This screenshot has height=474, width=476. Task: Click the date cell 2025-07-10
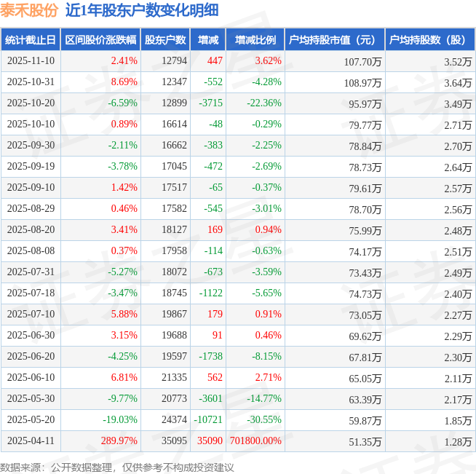click(x=31, y=314)
